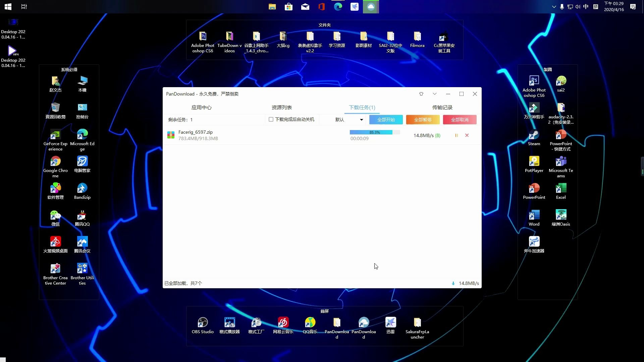Open the 迅雷 shortcut in the 录屏 group
Image resolution: width=644 pixels, height=362 pixels.
pyautogui.click(x=390, y=323)
